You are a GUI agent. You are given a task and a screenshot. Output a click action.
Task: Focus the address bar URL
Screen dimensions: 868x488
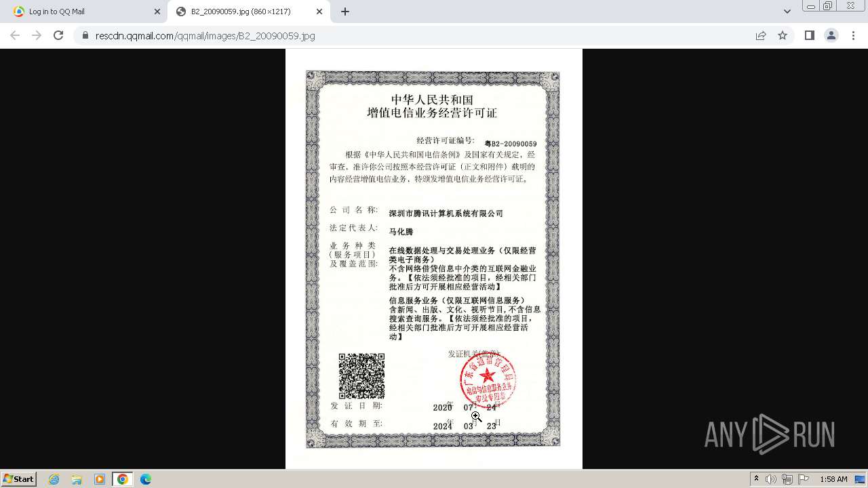(x=205, y=36)
